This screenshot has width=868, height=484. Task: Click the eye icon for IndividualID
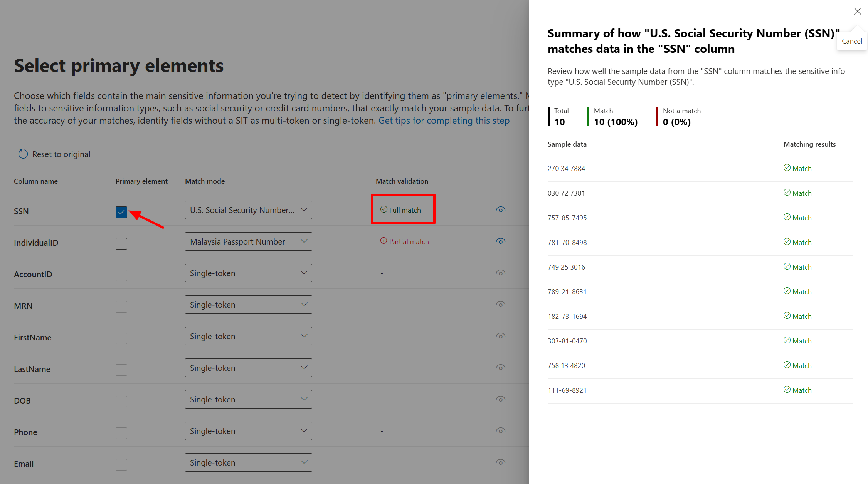(500, 241)
